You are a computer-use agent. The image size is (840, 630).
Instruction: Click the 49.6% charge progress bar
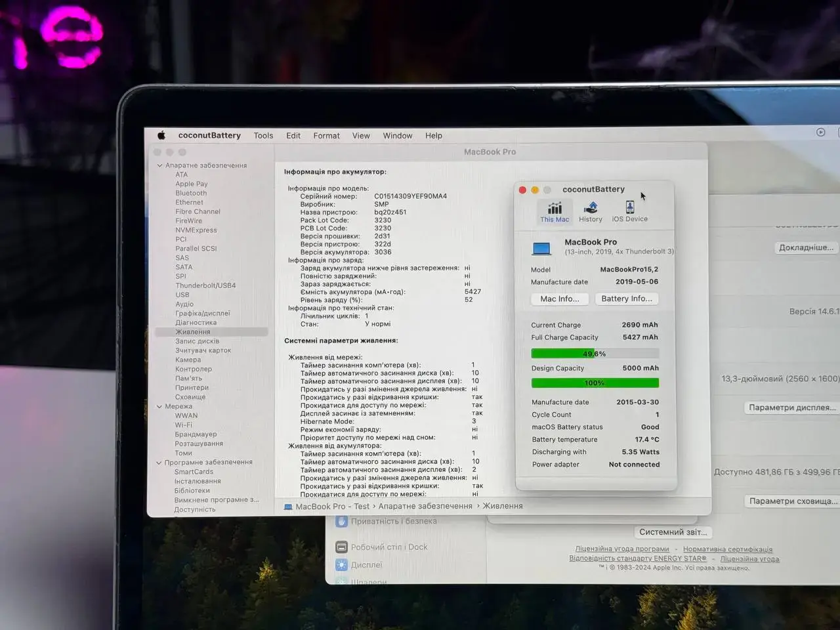tap(595, 354)
